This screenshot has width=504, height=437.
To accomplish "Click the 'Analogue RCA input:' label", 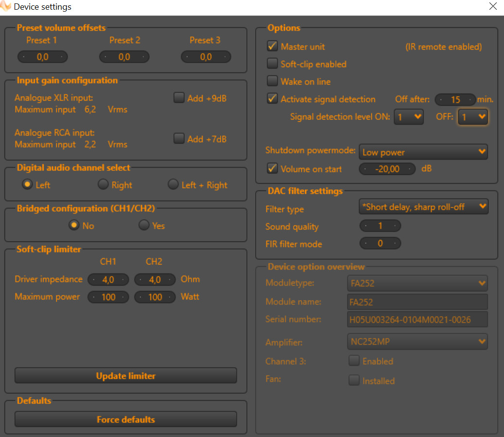I will 54,133.
